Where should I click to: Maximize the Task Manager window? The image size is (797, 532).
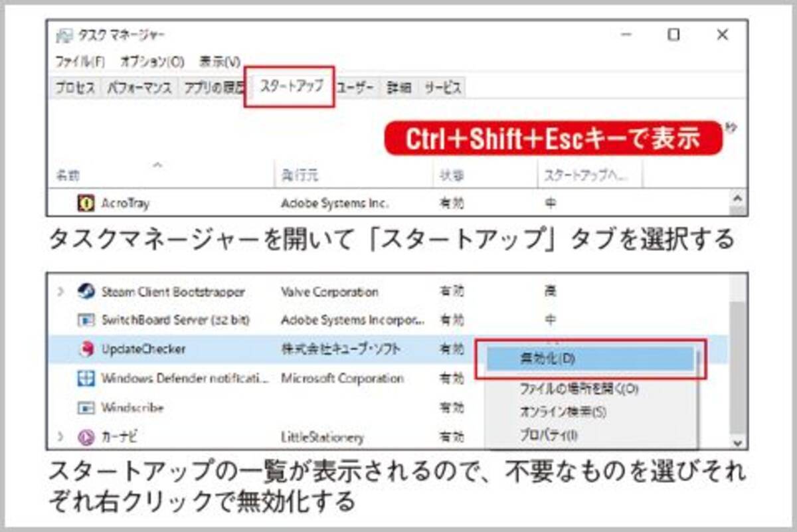pyautogui.click(x=673, y=35)
